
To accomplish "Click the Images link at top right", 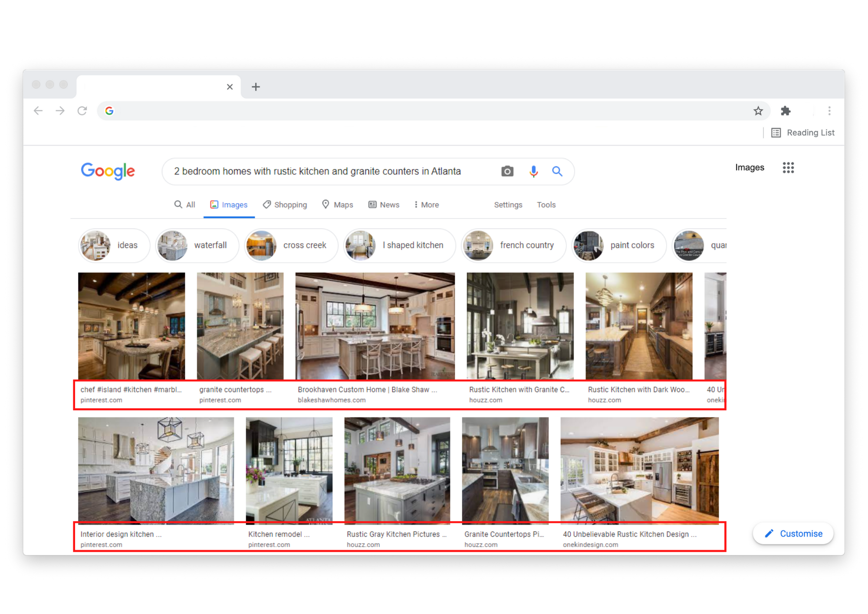I will pyautogui.click(x=750, y=168).
